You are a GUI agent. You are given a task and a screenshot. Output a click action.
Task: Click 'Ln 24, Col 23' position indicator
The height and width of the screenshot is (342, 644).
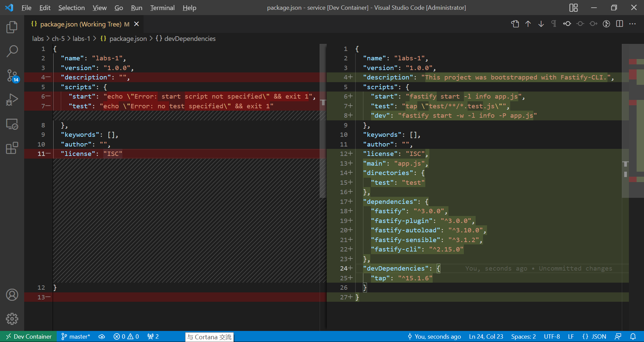[486, 337]
